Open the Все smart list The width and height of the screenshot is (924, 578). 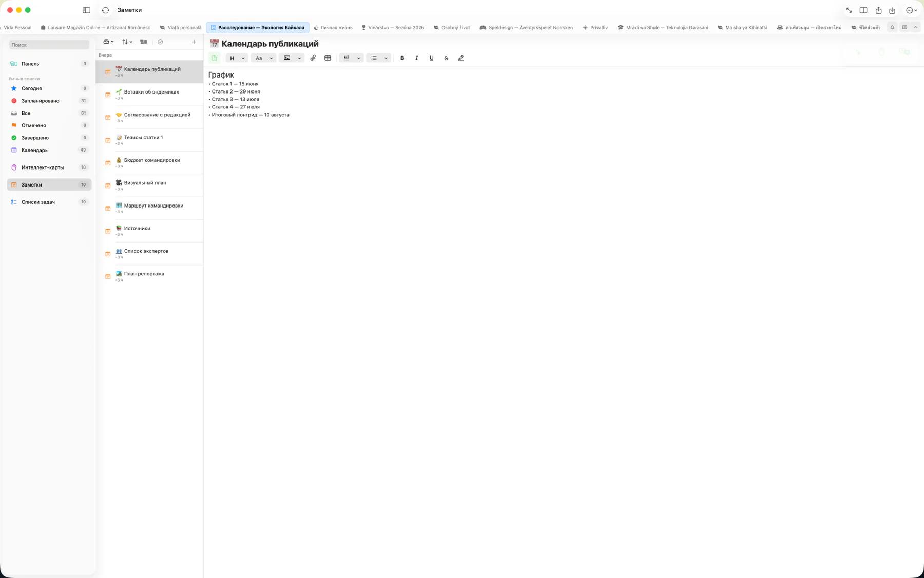[x=49, y=113]
